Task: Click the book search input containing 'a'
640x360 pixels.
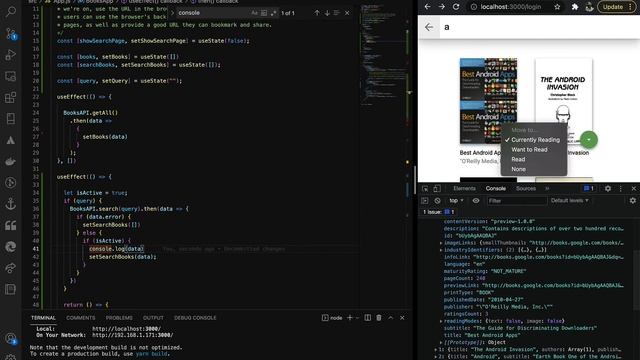Action: tap(540, 27)
